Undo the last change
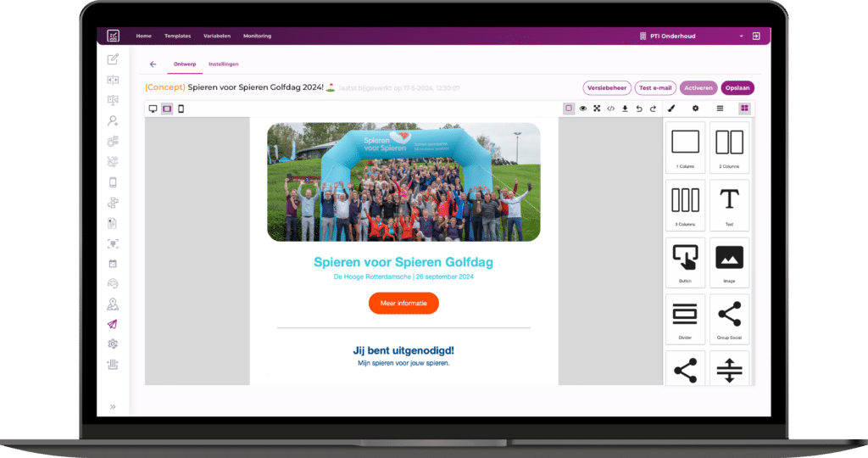Screen dimensions: 868x458 click(639, 109)
